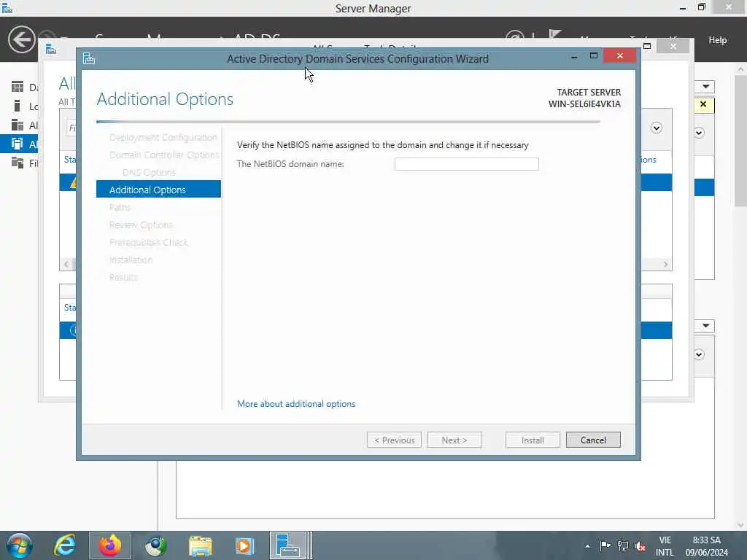Click the Task Details window title icon
The height and width of the screenshot is (560, 747).
point(51,49)
